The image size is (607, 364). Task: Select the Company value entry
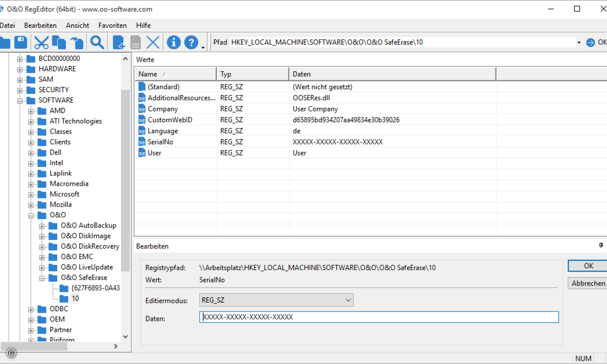coord(163,109)
